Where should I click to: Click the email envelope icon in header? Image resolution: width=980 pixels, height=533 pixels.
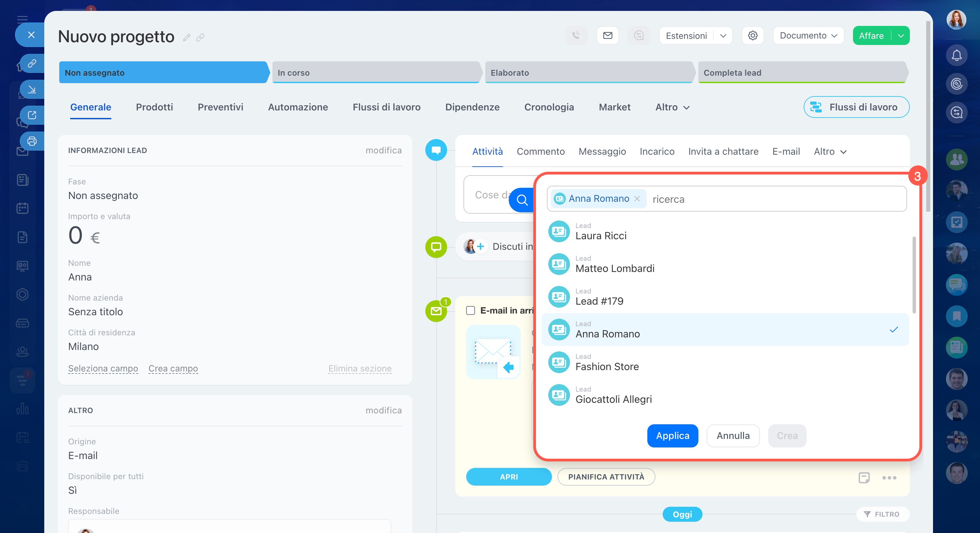[607, 35]
